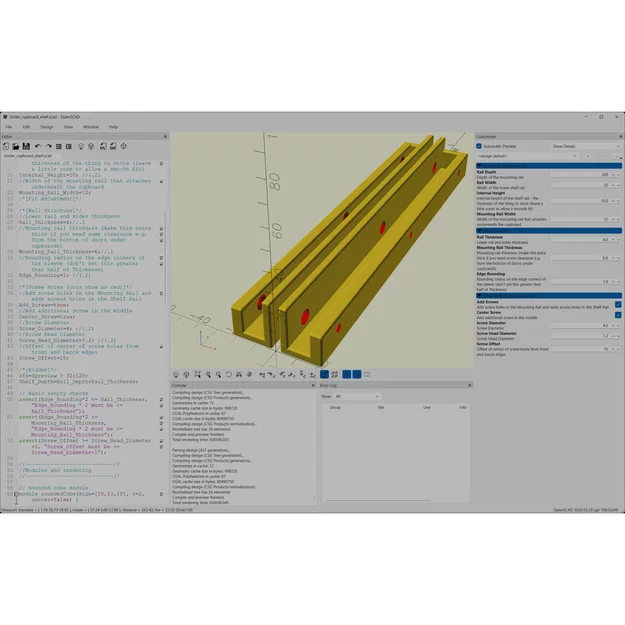Click the Rail Thickness value field

click(x=580, y=240)
